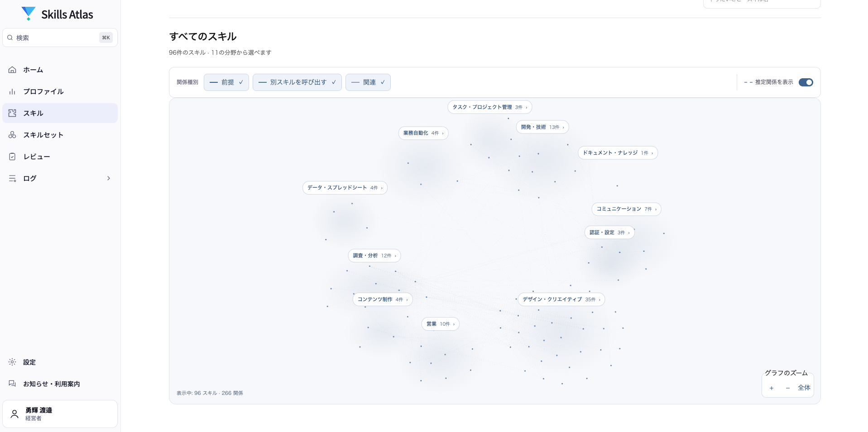Zoom out graph with minus button
Viewport: 868px width, 432px height.
tap(788, 388)
